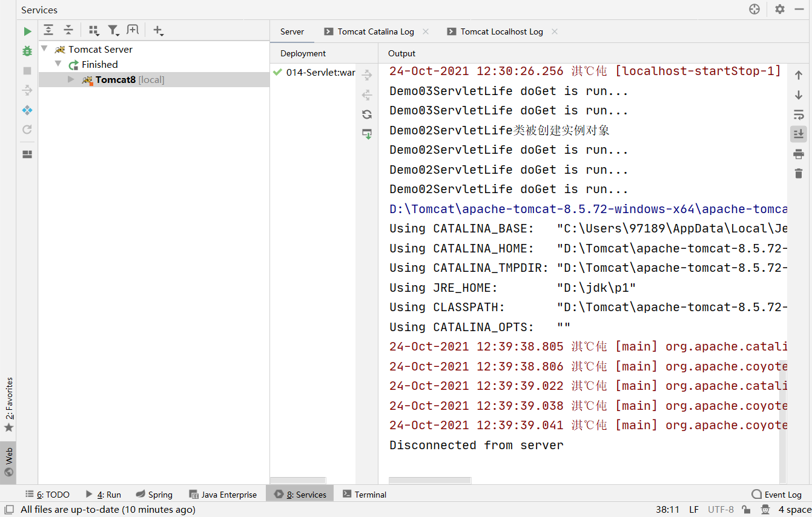Toggle the Services tool window button
Screen dimensions: 812x517
[x=300, y=495]
